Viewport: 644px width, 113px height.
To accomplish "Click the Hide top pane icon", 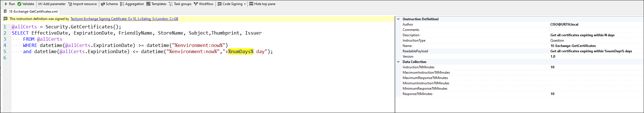I will [251, 4].
